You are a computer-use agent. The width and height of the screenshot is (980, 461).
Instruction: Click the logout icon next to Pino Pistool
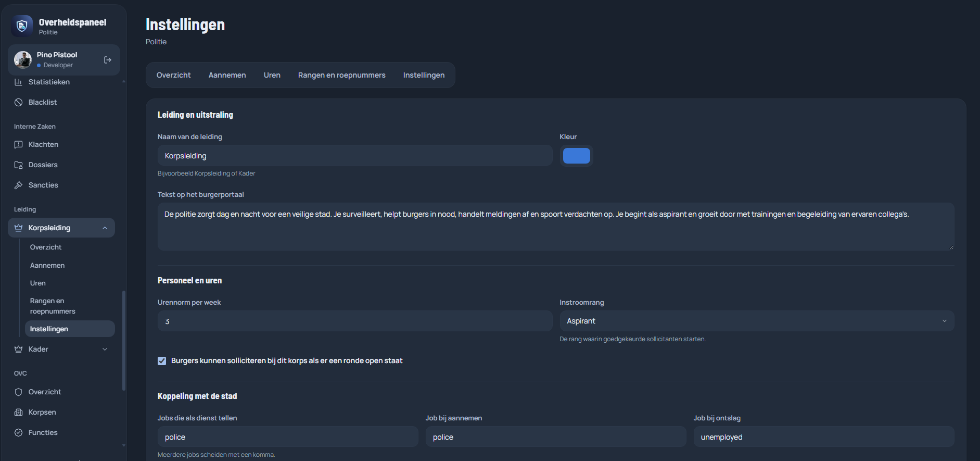108,60
